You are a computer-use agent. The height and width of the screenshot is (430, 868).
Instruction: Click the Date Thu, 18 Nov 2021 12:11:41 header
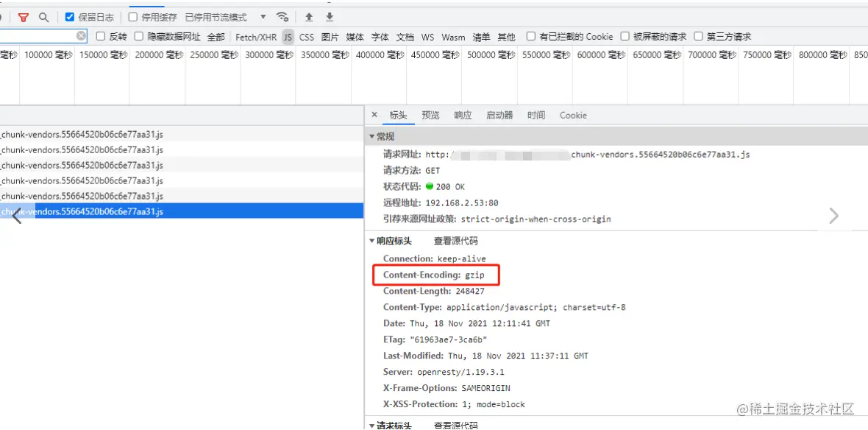tap(466, 323)
